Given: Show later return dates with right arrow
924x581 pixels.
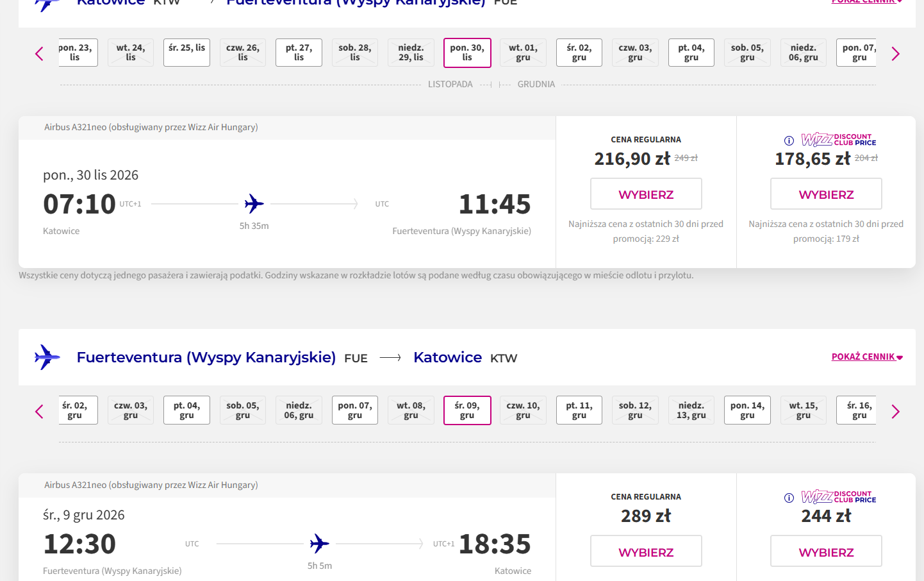Looking at the screenshot, I should coord(896,412).
